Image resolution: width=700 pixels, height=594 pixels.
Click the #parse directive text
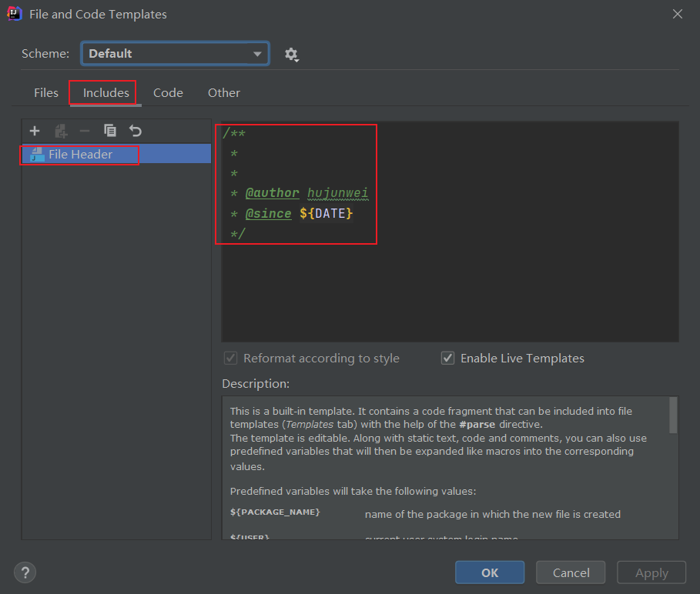coord(477,424)
